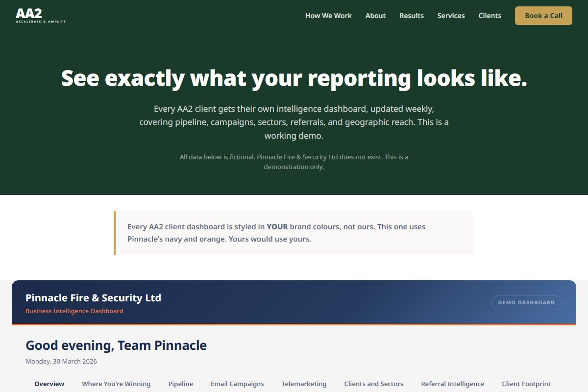Click Services in the top navigation

(x=451, y=15)
